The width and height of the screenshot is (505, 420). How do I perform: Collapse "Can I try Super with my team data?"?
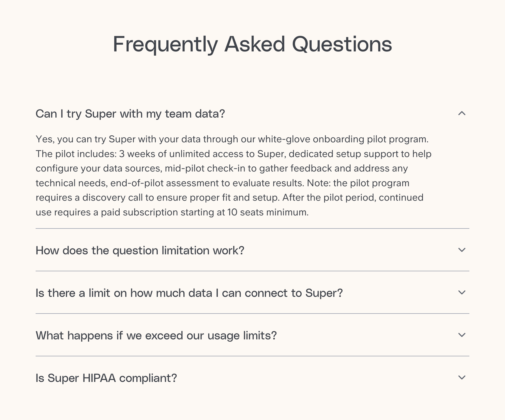click(130, 114)
